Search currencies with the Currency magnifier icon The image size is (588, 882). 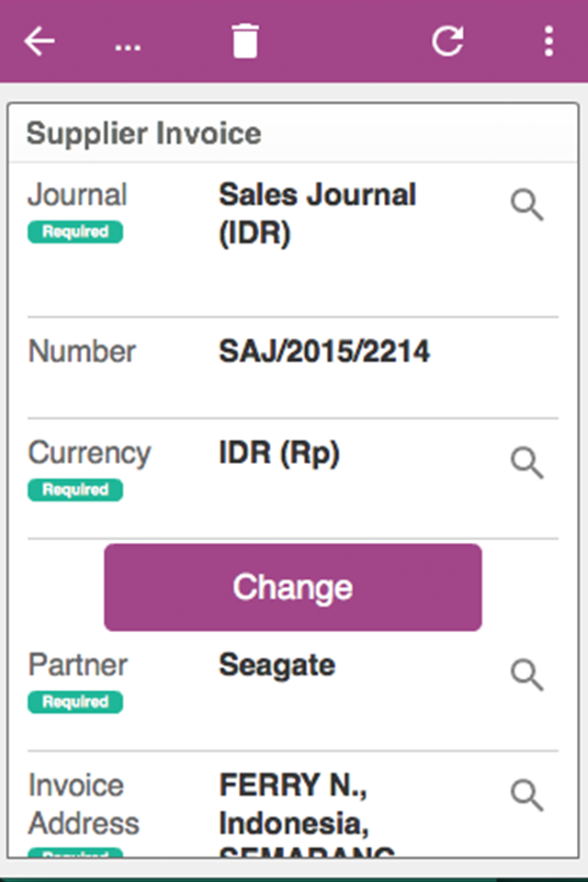pyautogui.click(x=527, y=462)
